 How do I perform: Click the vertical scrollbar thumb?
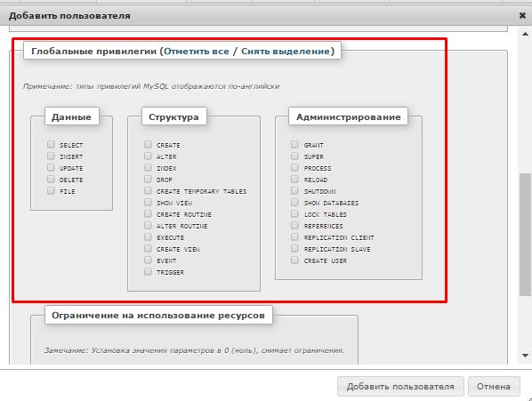[525, 235]
